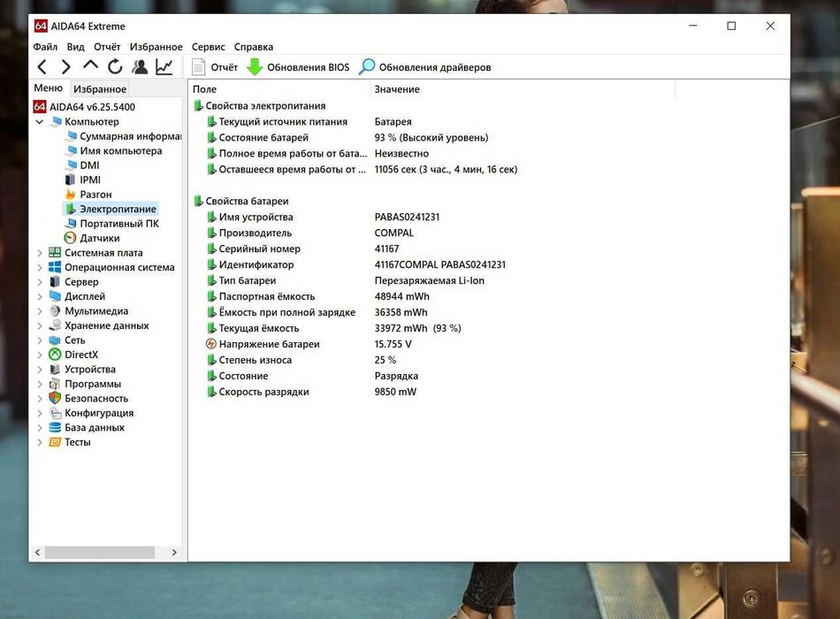Image resolution: width=840 pixels, height=619 pixels.
Task: Generate a report via the Отчёт toolbar button
Action: (x=214, y=67)
